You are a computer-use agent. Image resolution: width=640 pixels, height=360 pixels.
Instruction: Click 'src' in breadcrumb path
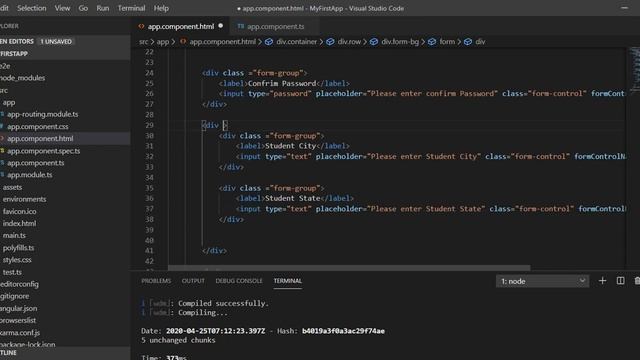(x=143, y=42)
